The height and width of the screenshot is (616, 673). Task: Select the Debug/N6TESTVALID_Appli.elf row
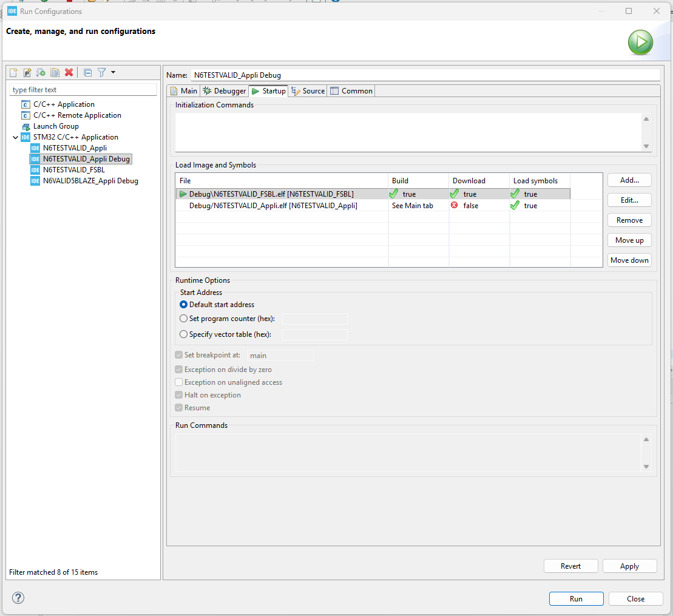(x=373, y=206)
